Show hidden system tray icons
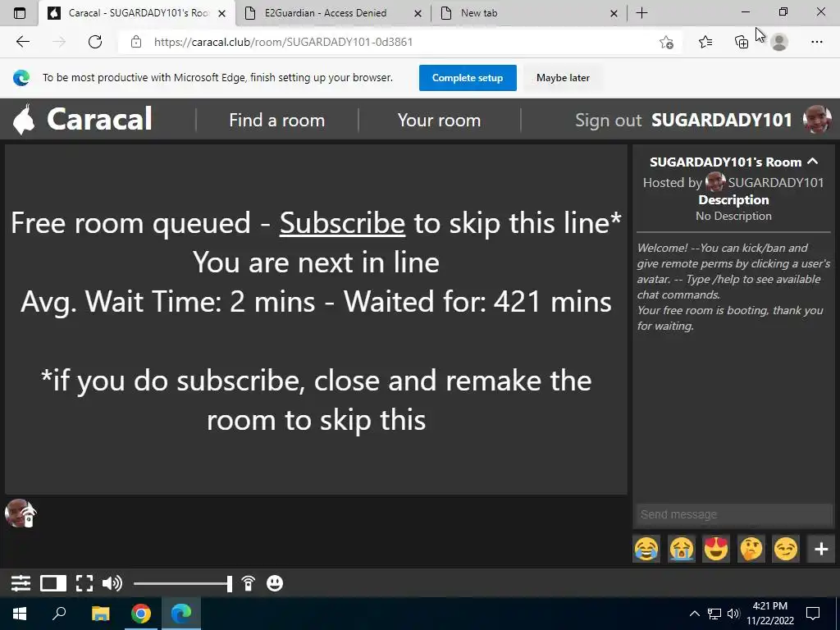This screenshot has width=840, height=630. [x=694, y=614]
